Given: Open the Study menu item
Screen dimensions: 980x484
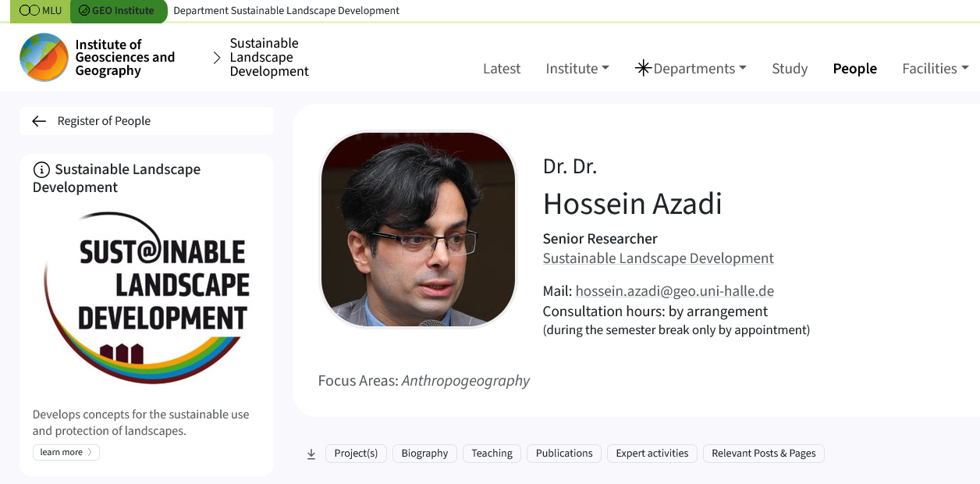Looking at the screenshot, I should tap(790, 68).
